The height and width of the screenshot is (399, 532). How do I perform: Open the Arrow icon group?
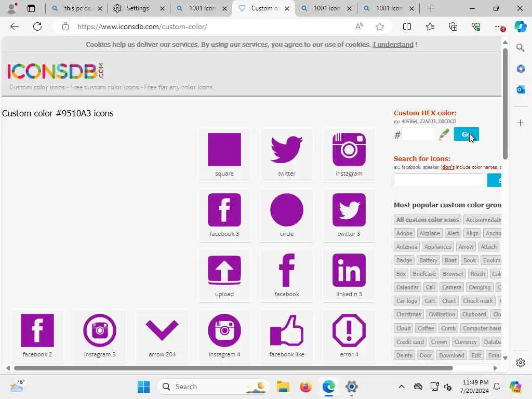[x=466, y=247]
